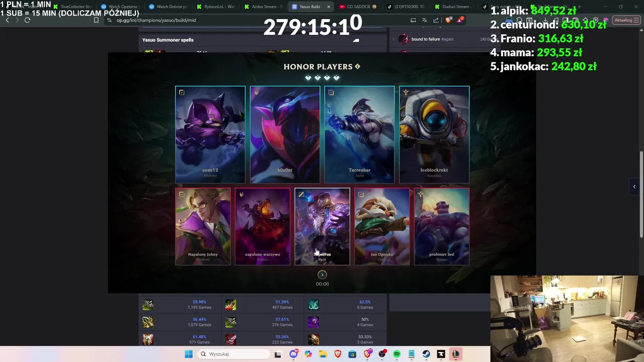Select profesor zed Braum card
Viewport: 644px width, 362px height.
442,227
